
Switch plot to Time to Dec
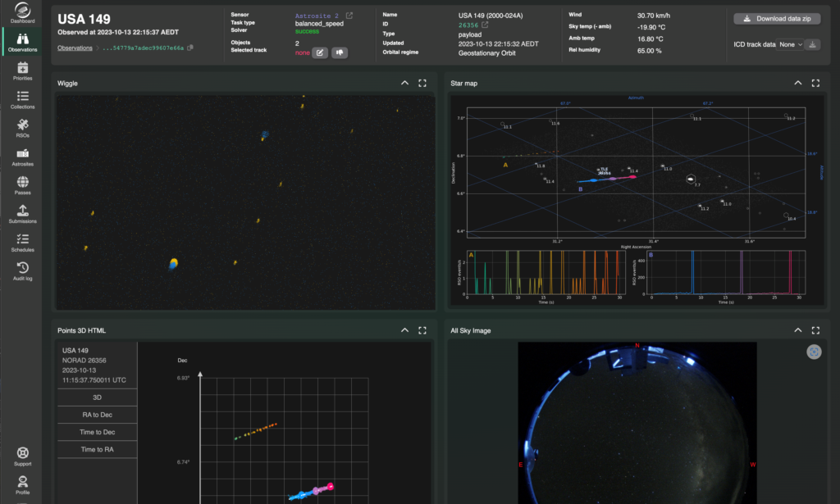click(97, 432)
